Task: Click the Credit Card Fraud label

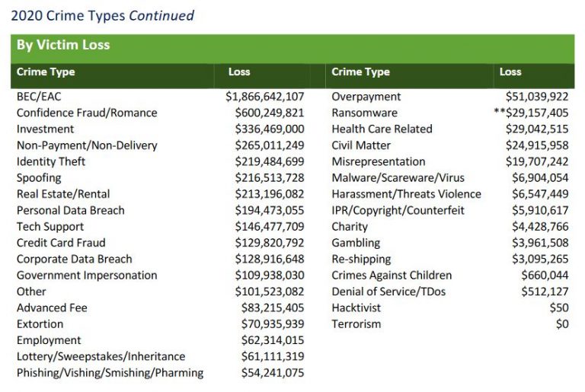Action: [x=59, y=243]
